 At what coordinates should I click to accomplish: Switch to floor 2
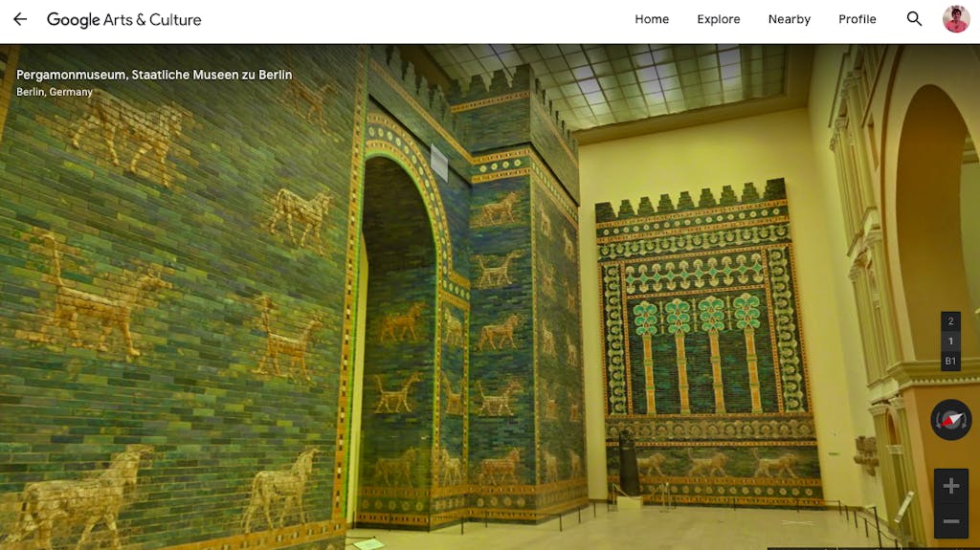[x=950, y=321]
